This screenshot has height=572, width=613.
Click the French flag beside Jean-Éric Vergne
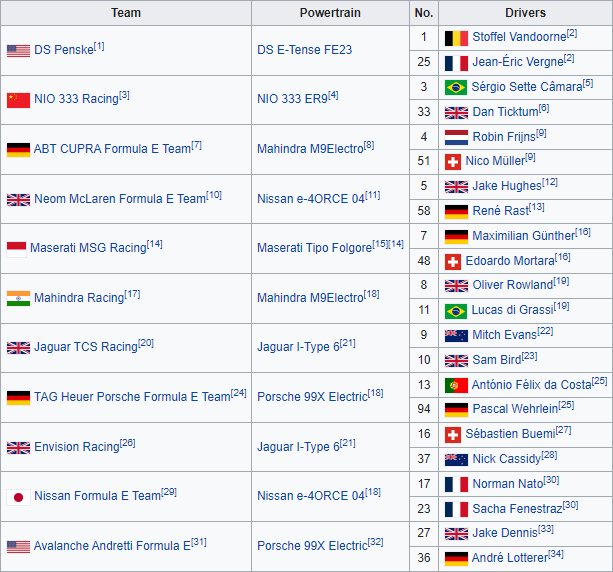point(456,63)
